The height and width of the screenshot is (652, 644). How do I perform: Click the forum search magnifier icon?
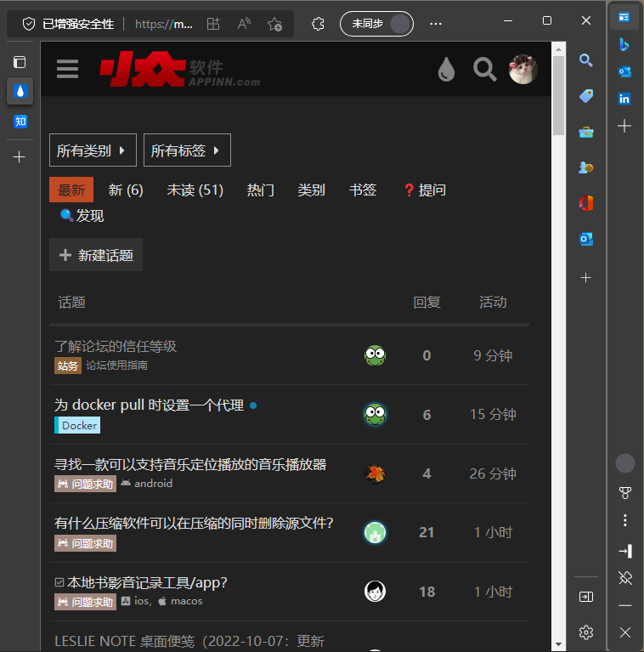pos(484,69)
